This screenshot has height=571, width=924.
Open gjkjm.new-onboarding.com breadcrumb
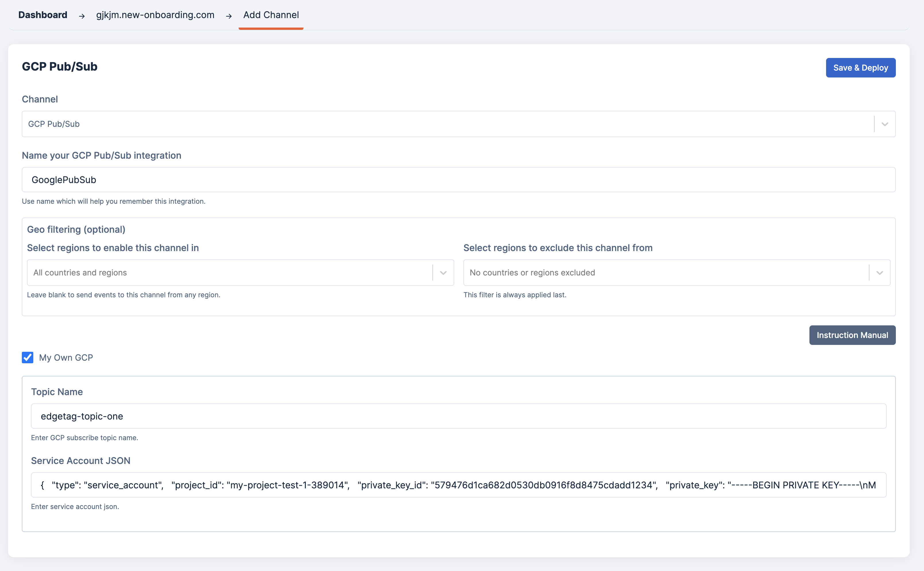click(x=155, y=15)
